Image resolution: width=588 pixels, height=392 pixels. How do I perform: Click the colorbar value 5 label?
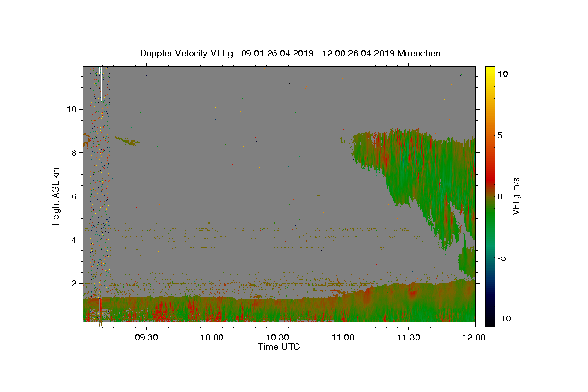tap(500, 135)
